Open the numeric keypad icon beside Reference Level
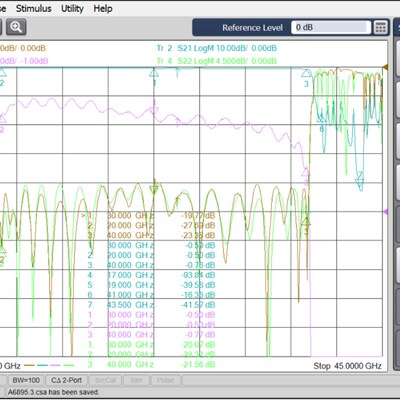 380,27
